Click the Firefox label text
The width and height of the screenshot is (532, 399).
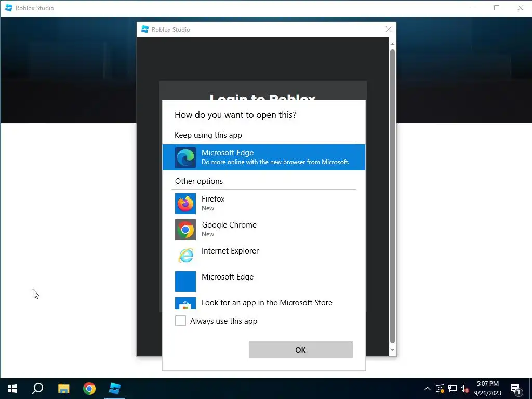[x=213, y=199]
